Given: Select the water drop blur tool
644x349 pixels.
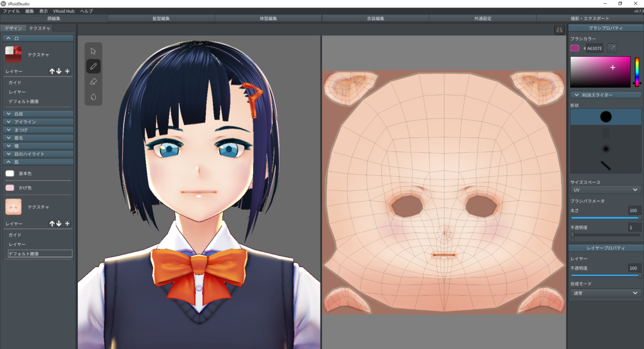Looking at the screenshot, I should coord(93,97).
